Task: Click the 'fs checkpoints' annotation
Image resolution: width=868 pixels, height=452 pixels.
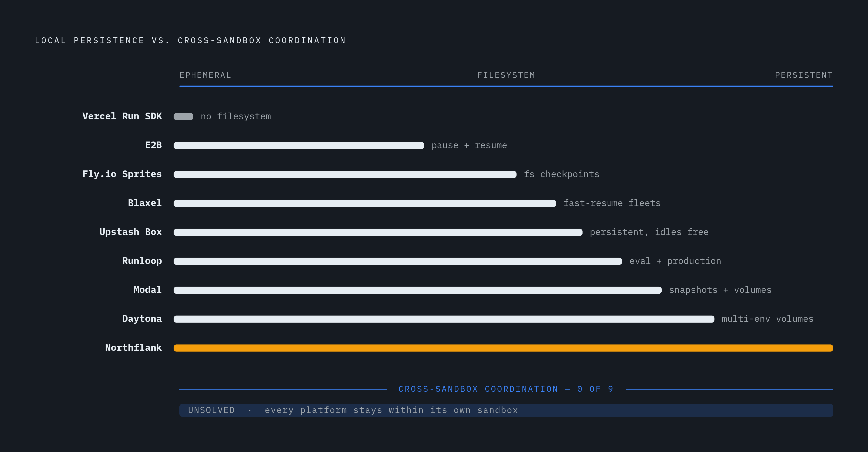Action: coord(561,175)
